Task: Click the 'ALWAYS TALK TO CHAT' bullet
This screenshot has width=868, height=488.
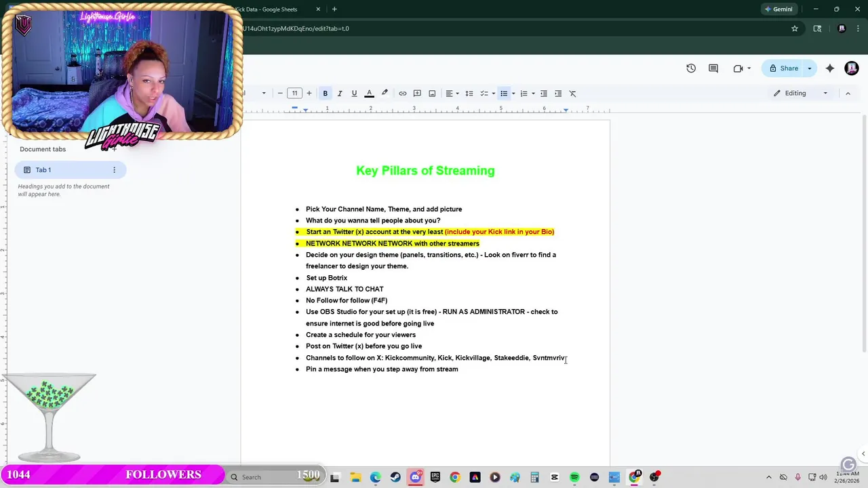Action: pyautogui.click(x=344, y=289)
